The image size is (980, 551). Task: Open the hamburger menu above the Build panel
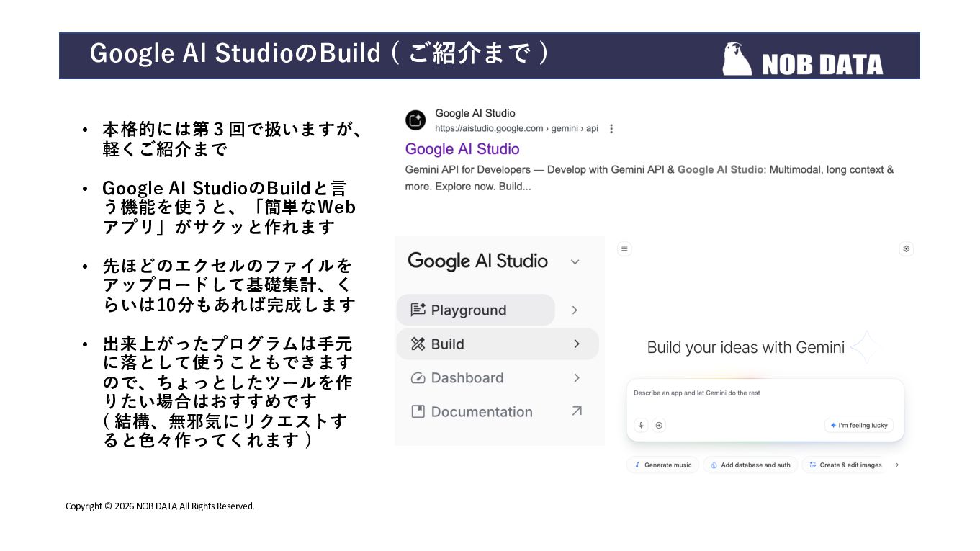pyautogui.click(x=624, y=248)
